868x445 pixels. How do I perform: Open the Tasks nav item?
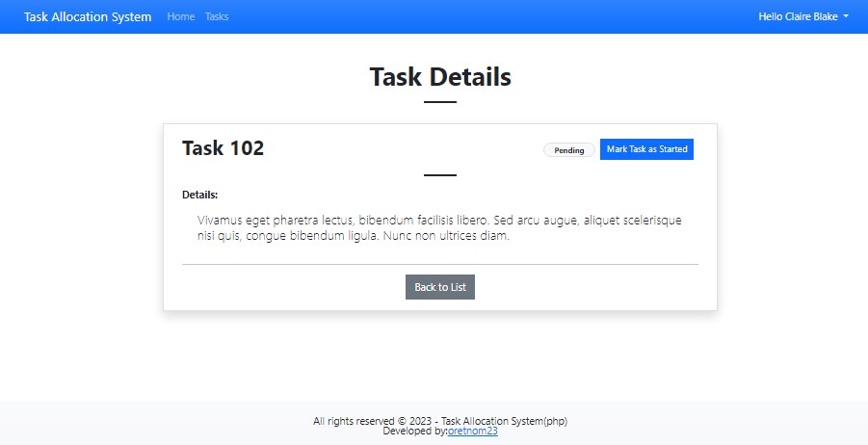217,16
